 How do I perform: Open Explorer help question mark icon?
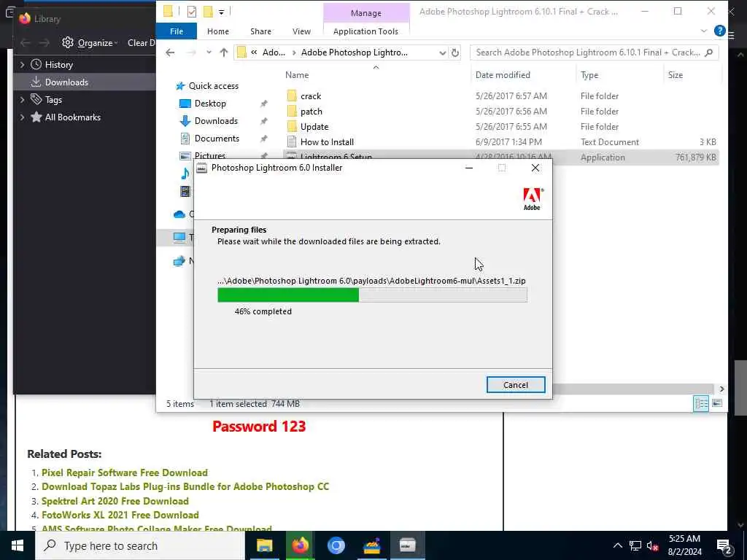pos(720,31)
